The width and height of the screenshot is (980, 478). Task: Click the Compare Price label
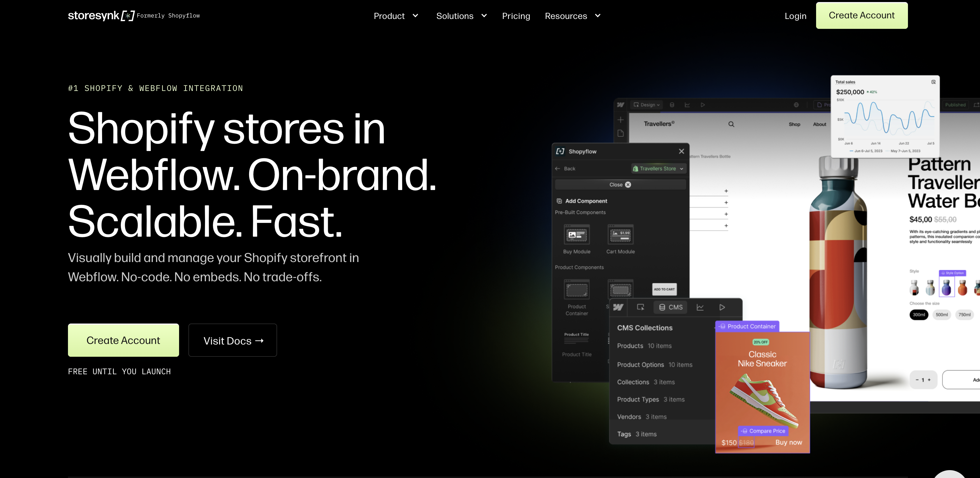(x=764, y=431)
